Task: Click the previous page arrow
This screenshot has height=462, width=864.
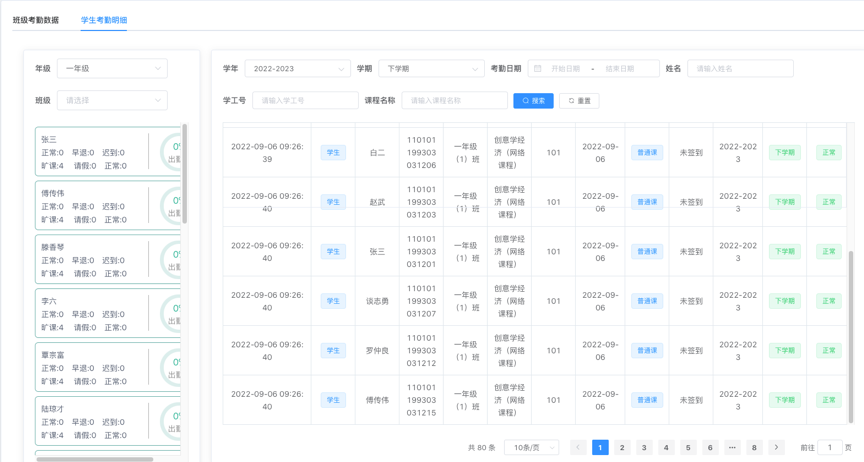Action: coord(578,448)
